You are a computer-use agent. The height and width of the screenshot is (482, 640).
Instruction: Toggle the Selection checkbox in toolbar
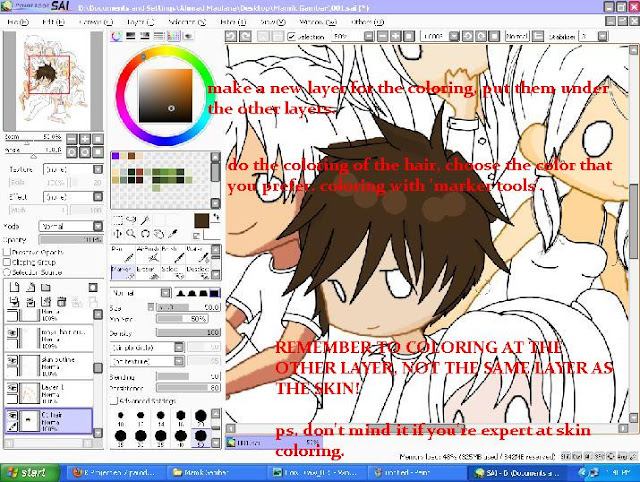[291, 36]
